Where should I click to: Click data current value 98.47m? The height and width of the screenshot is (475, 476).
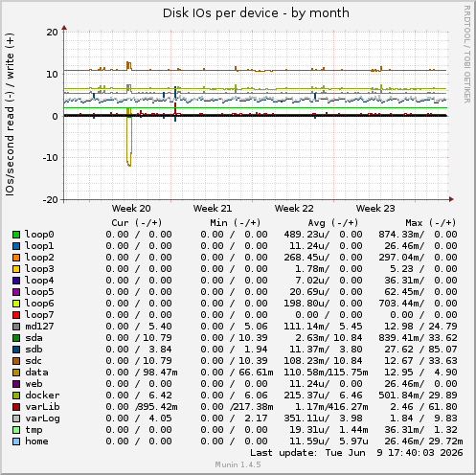coord(160,373)
